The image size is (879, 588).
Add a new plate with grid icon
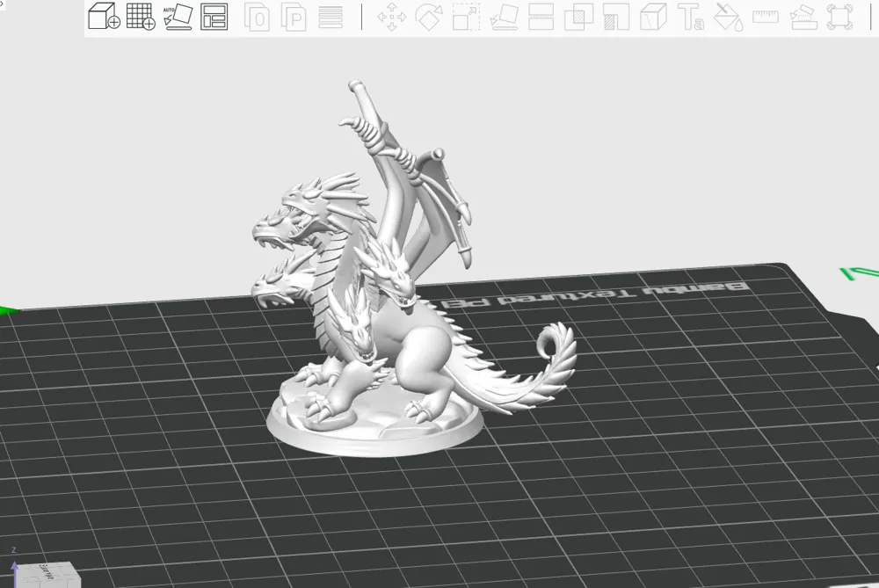pyautogui.click(x=141, y=16)
